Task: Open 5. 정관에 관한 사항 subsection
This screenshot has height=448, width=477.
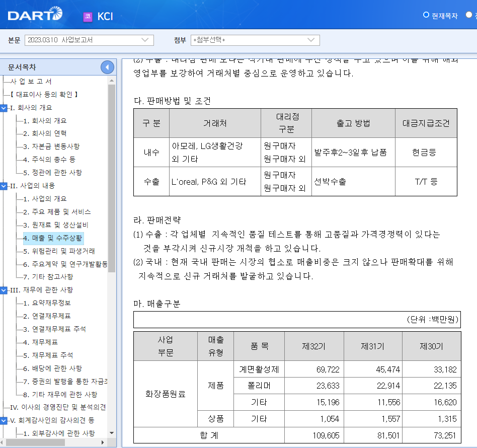Action: 53,173
